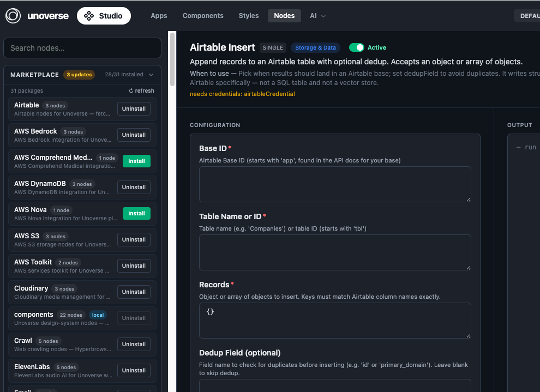Viewport: 540px width, 392px height.
Task: Click the 22 nodes badge on components
Action: click(x=71, y=315)
